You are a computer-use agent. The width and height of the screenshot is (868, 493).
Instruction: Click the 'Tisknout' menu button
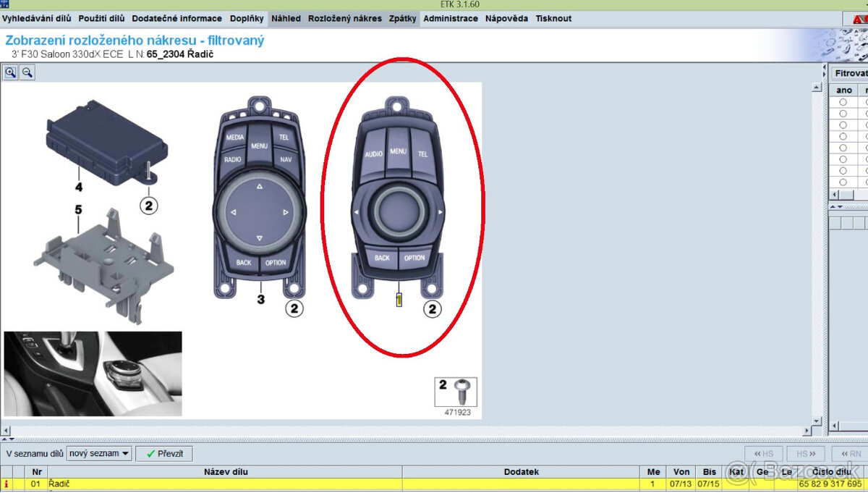point(553,19)
